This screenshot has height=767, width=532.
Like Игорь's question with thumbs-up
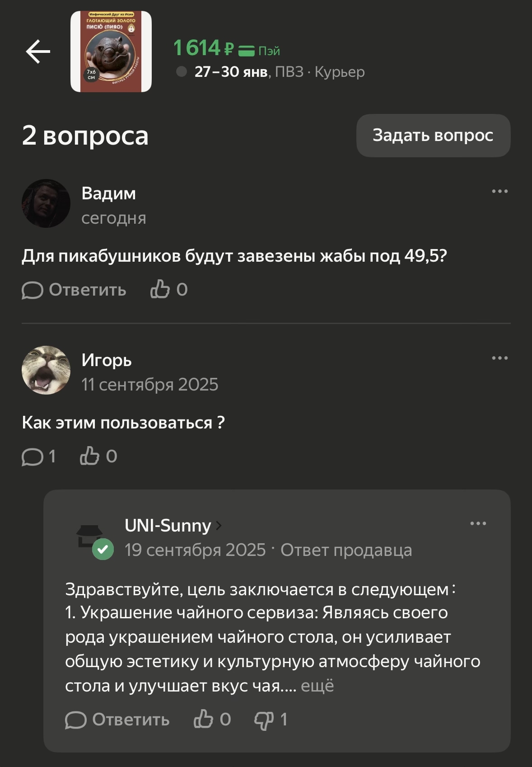pos(89,456)
